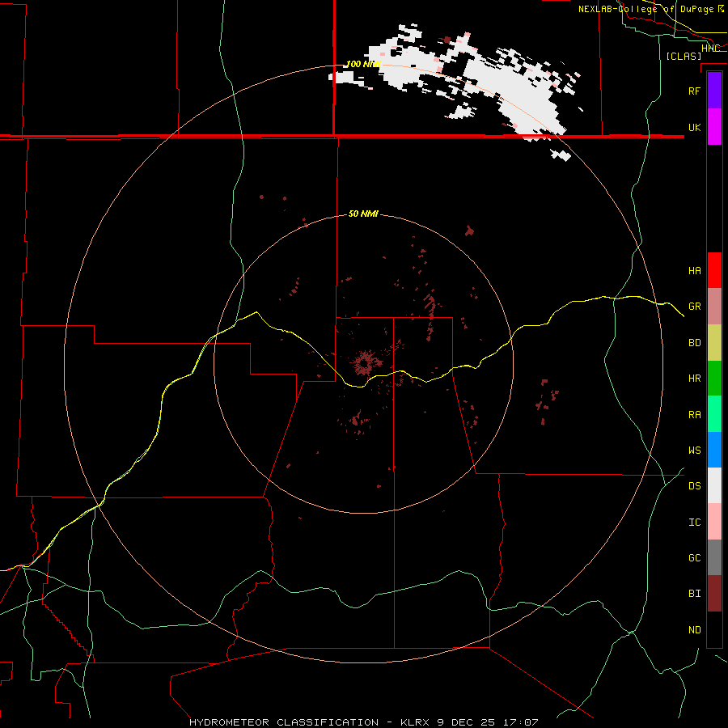728x728 pixels.
Task: Click the RA light green legend swatch
Action: tap(714, 414)
